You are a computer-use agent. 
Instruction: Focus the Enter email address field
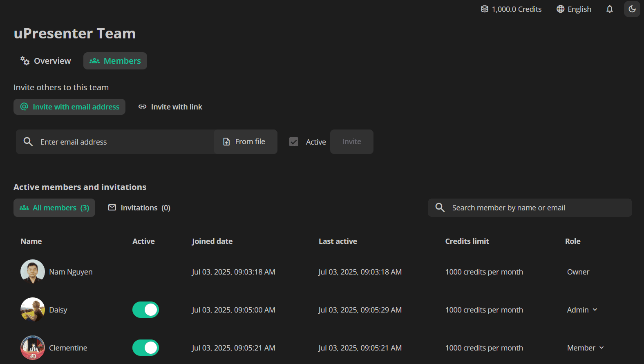pyautogui.click(x=123, y=142)
